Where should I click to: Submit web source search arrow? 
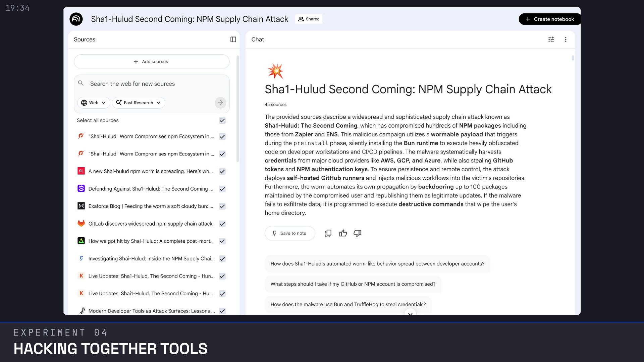pyautogui.click(x=220, y=103)
